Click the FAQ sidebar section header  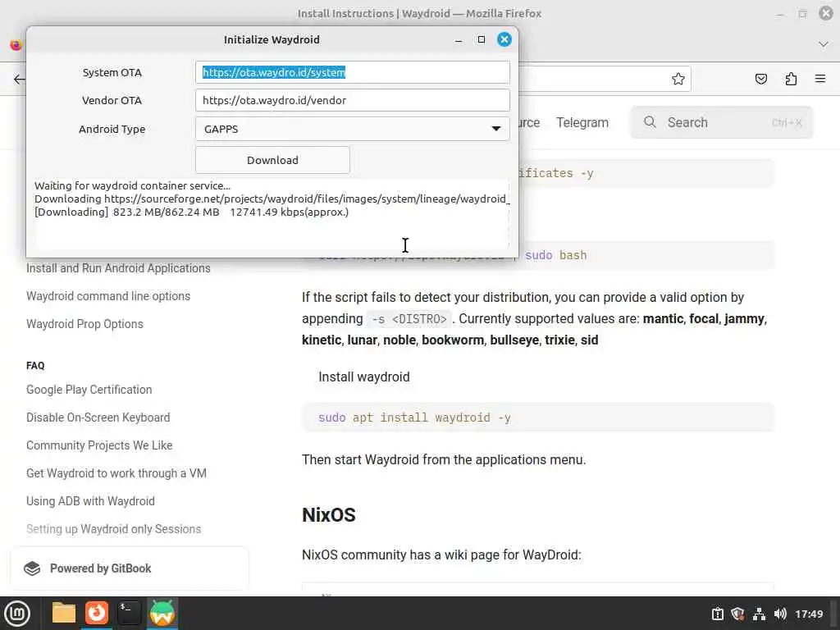(x=35, y=365)
